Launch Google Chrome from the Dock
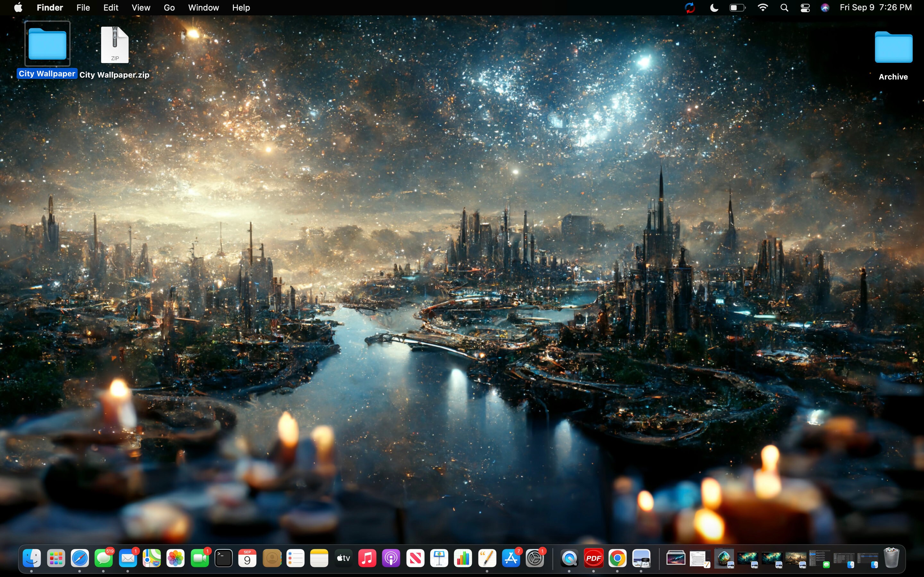 [x=619, y=557]
